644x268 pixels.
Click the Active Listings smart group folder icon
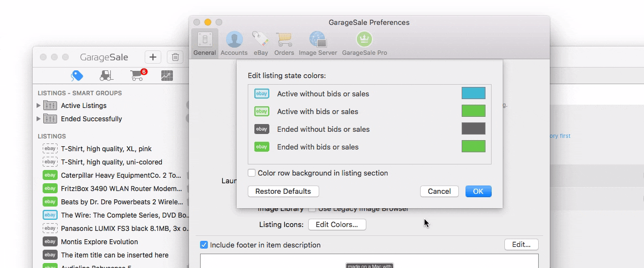click(50, 105)
